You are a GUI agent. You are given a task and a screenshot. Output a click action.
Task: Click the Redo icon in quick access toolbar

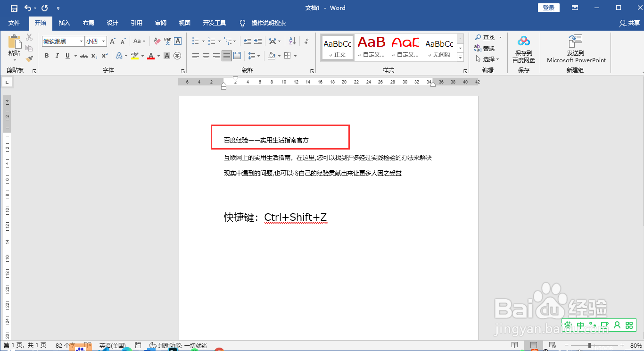45,8
